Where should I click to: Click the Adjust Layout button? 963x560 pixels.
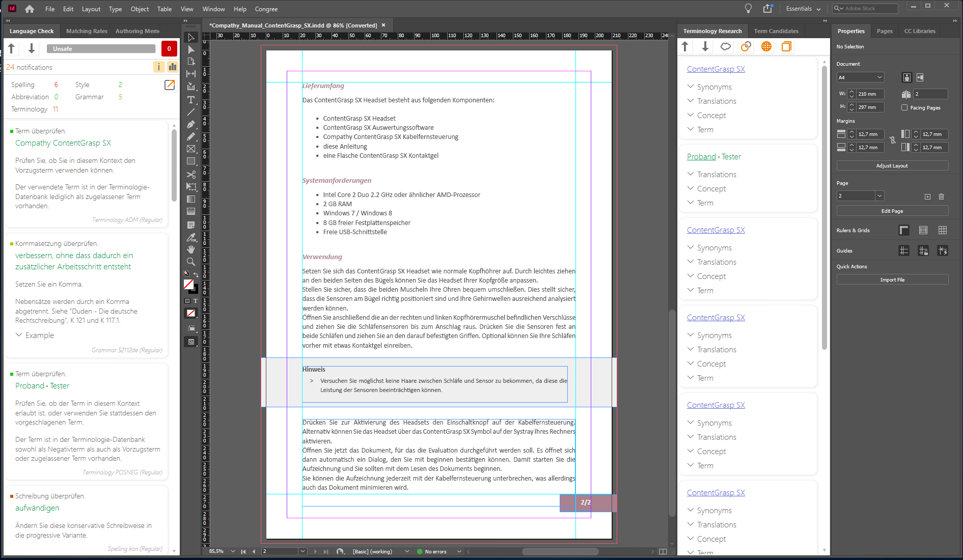tap(892, 166)
